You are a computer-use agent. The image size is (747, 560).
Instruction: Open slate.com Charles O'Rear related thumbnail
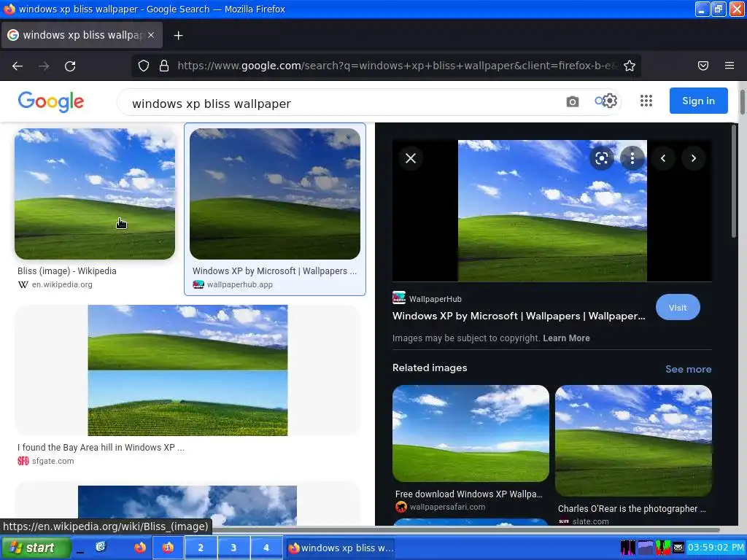[633, 440]
